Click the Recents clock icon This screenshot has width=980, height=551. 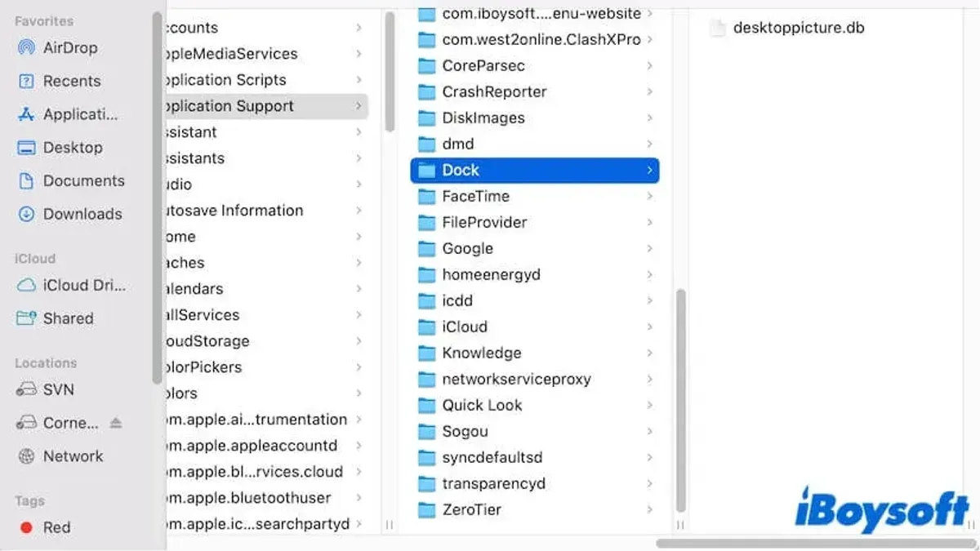[x=27, y=81]
